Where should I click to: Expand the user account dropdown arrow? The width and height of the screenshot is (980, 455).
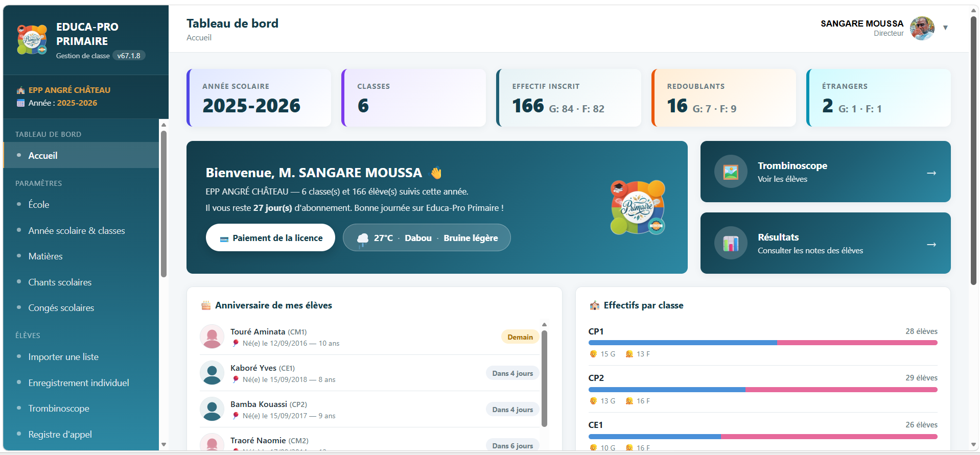click(945, 28)
